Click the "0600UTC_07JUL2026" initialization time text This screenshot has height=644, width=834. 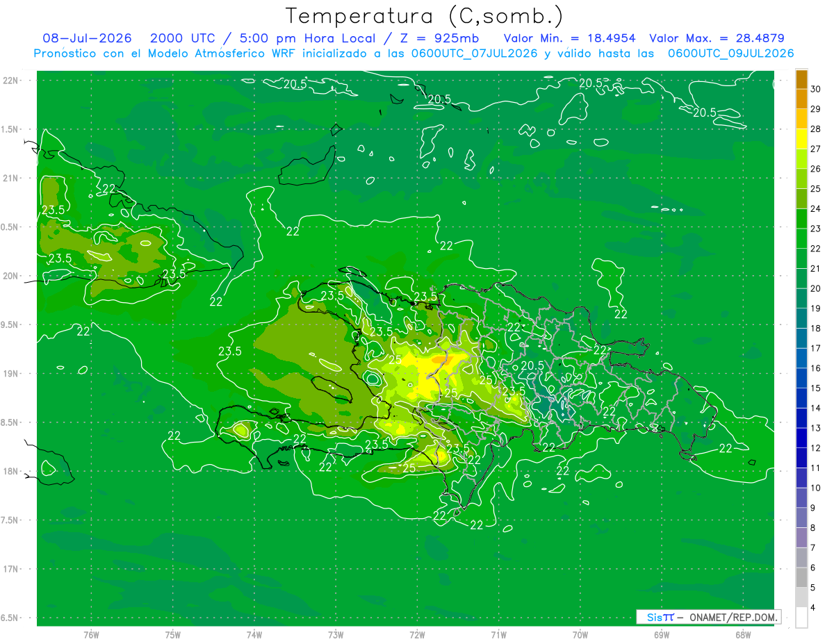[x=474, y=53]
